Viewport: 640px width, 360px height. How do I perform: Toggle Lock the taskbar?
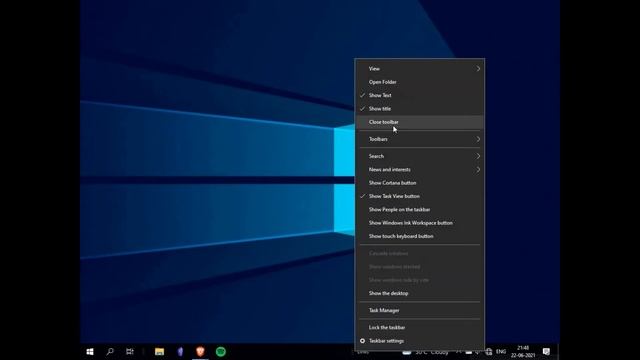coord(420,327)
